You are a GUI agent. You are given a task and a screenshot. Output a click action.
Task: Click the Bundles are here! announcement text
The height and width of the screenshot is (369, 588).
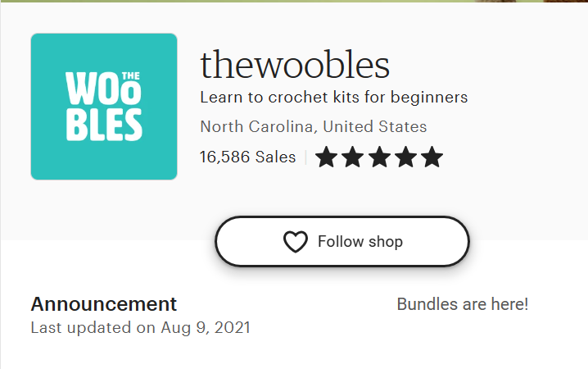(463, 304)
